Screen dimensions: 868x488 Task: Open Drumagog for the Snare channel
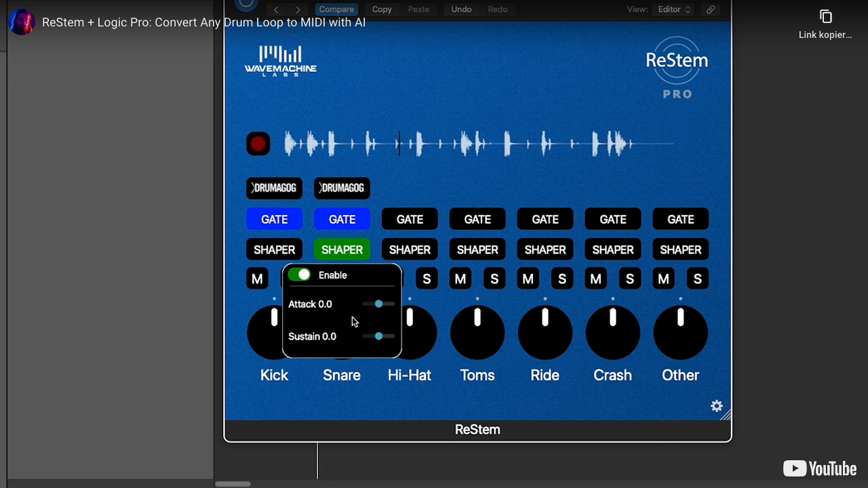(x=342, y=188)
